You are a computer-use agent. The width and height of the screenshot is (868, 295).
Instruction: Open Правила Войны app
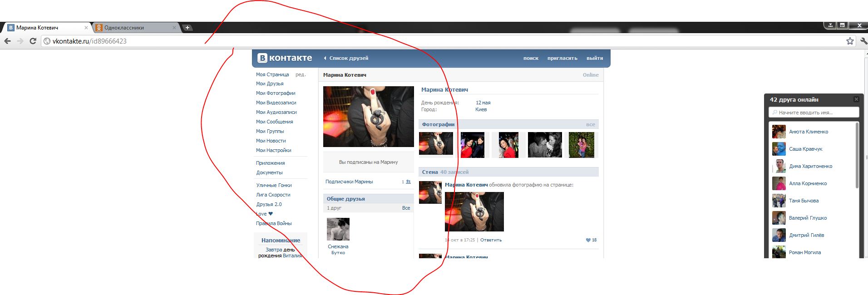coord(274,223)
